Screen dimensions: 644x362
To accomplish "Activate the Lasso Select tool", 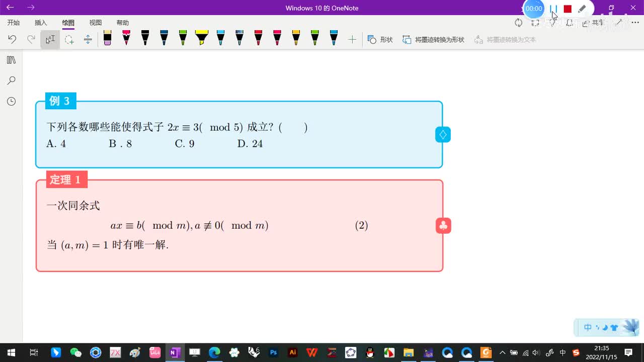I will click(69, 39).
